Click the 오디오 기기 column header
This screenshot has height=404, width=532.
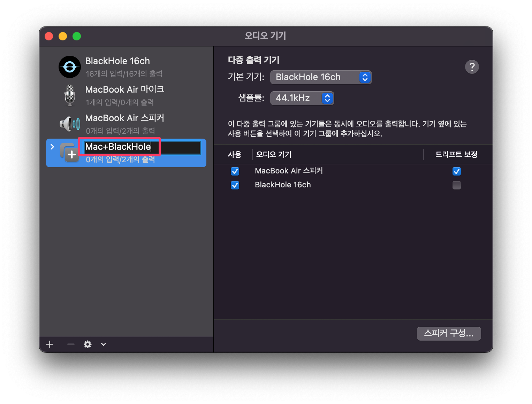(274, 154)
